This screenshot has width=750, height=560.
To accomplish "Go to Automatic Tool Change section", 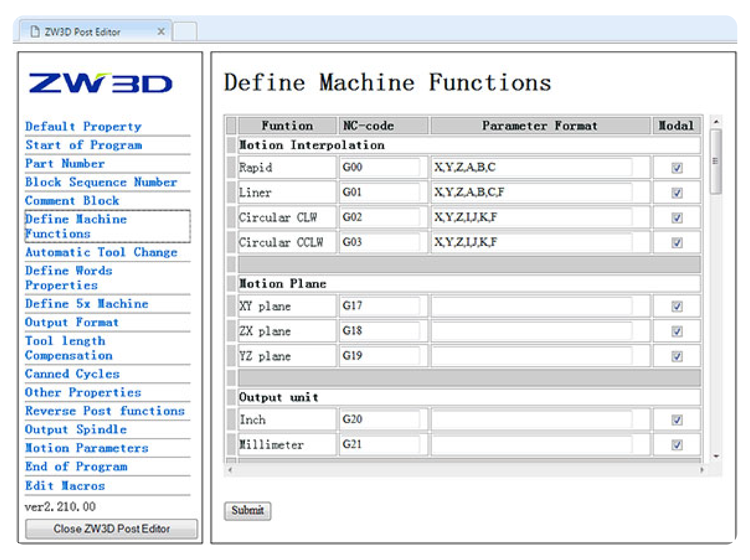I will pos(101,252).
